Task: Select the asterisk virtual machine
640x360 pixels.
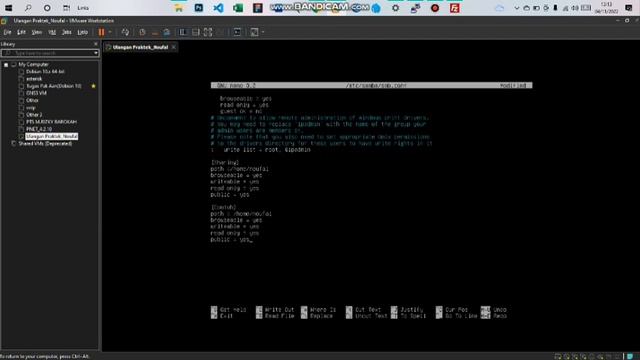Action: point(34,79)
